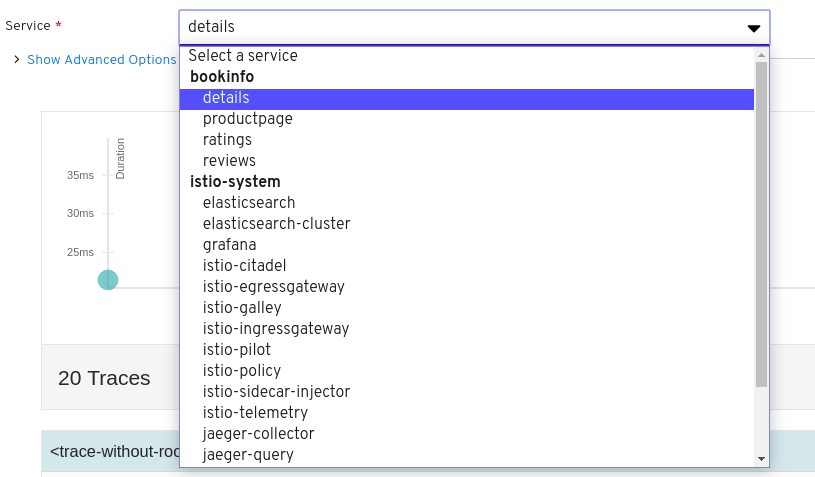Open the trace-without-root result row

coord(111,451)
